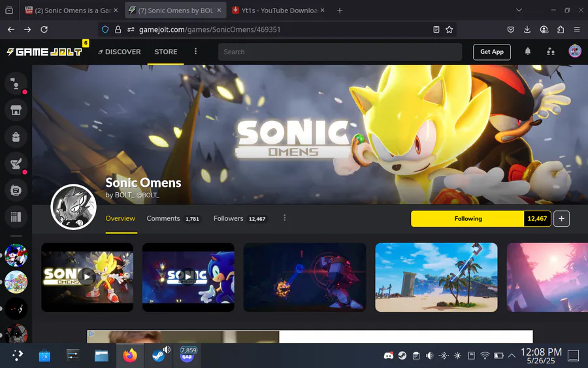Viewport: 588px width, 368px height.
Task: Open the Firefox hamburger menu
Action: coord(577,29)
